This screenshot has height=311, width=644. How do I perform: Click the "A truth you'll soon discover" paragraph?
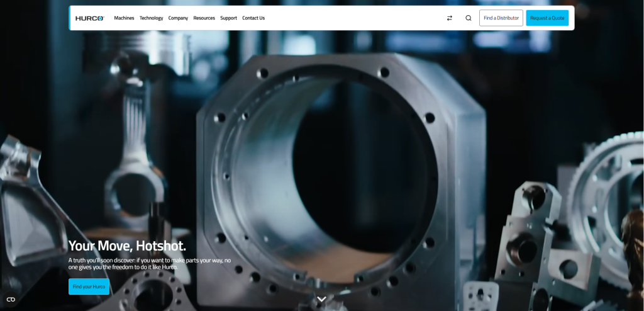tap(150, 264)
